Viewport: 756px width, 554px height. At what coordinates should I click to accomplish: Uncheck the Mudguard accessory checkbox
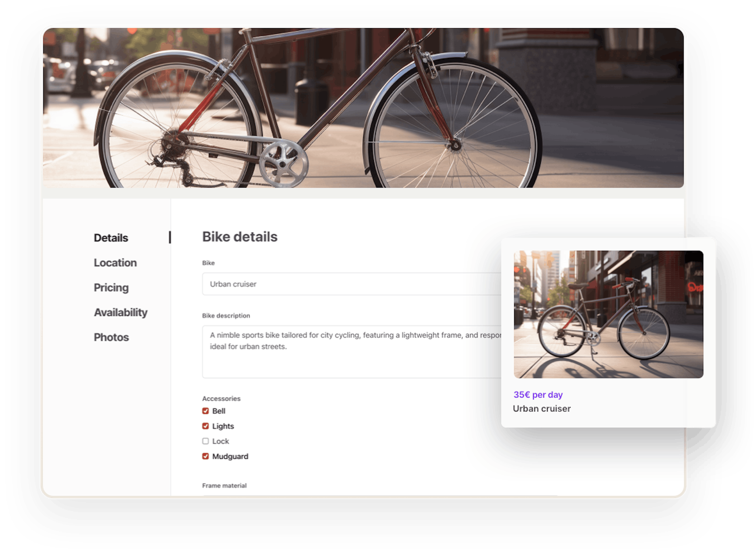[206, 456]
